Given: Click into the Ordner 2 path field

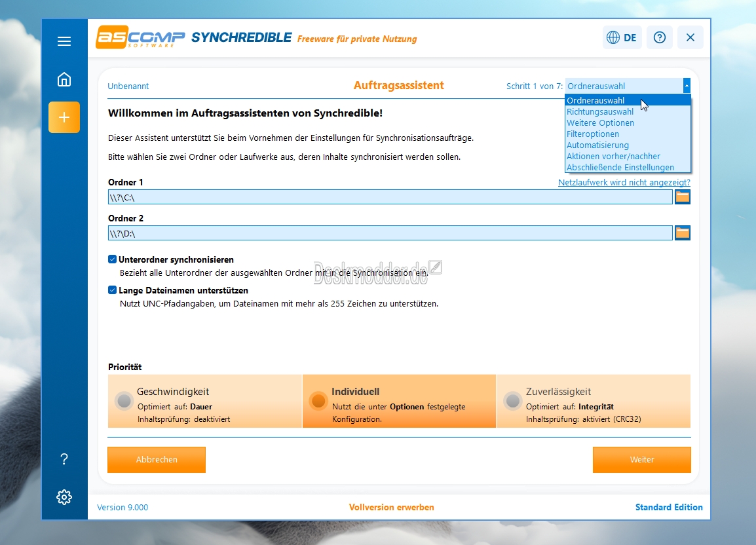Looking at the screenshot, I should click(x=390, y=233).
